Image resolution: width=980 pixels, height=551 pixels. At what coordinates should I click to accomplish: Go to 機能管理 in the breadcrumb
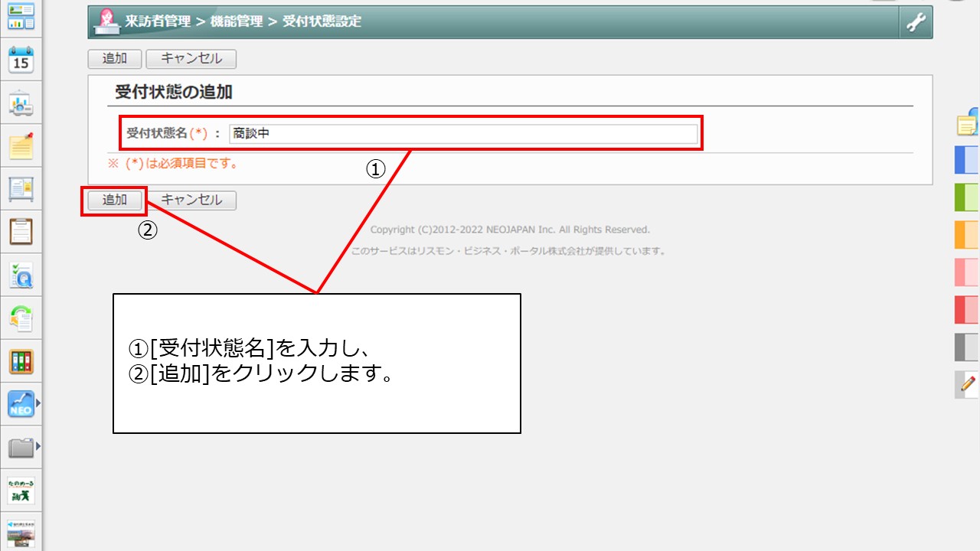pyautogui.click(x=237, y=22)
